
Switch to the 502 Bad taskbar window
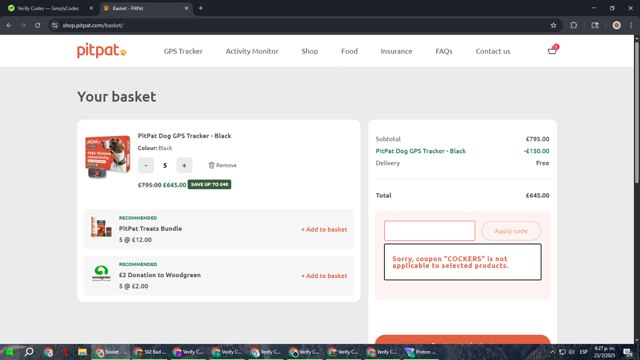(x=149, y=352)
